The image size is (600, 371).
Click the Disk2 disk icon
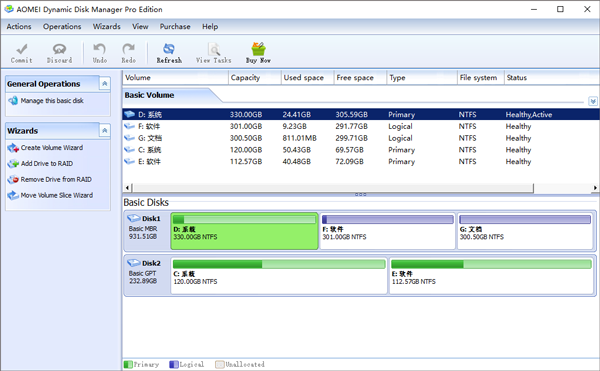pyautogui.click(x=134, y=263)
